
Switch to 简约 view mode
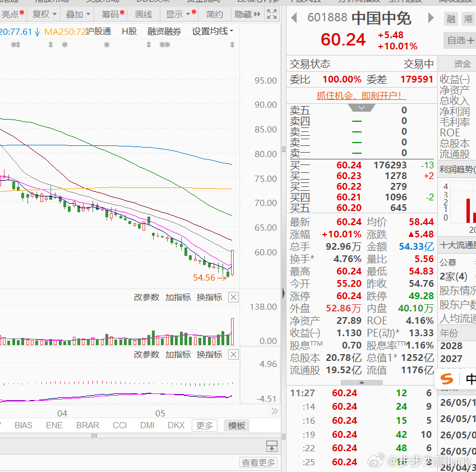pos(214,14)
